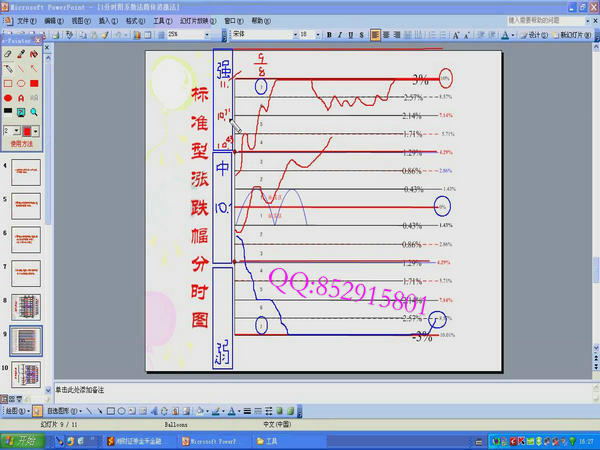
Task: Click the Italic formatting button
Action: (341, 34)
